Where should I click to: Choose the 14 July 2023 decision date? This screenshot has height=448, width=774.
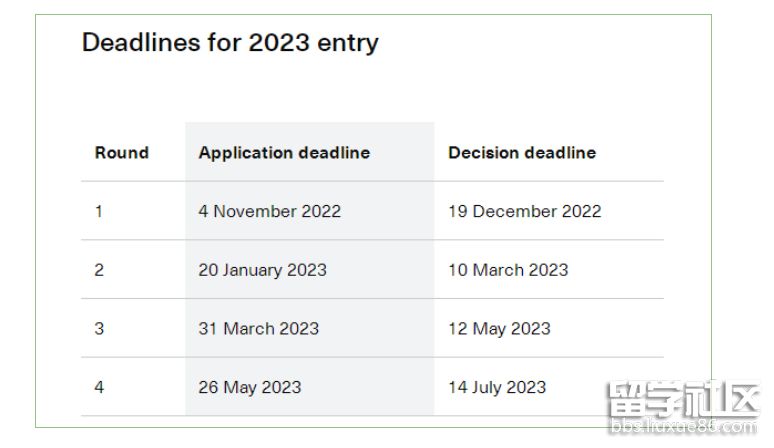[x=497, y=387]
